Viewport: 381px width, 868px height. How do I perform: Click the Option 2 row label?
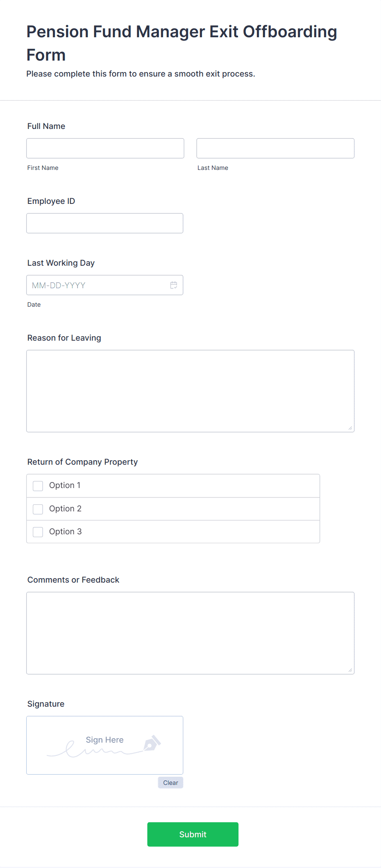click(x=66, y=509)
